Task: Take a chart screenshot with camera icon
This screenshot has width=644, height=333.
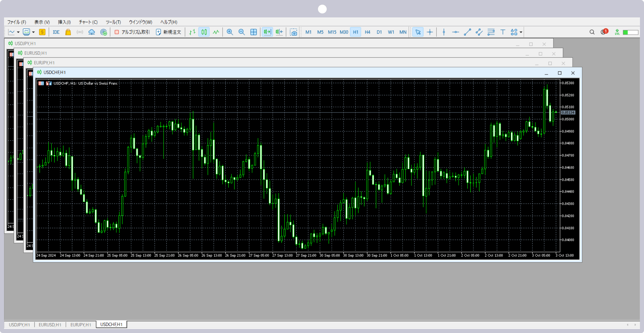Action: 293,32
